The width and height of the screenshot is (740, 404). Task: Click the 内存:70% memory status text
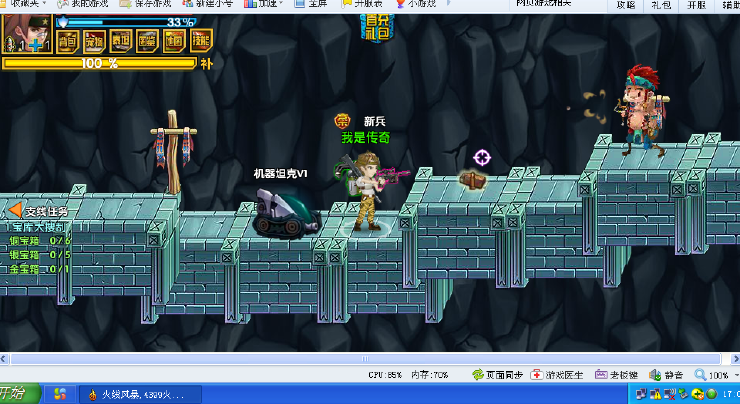click(x=429, y=375)
